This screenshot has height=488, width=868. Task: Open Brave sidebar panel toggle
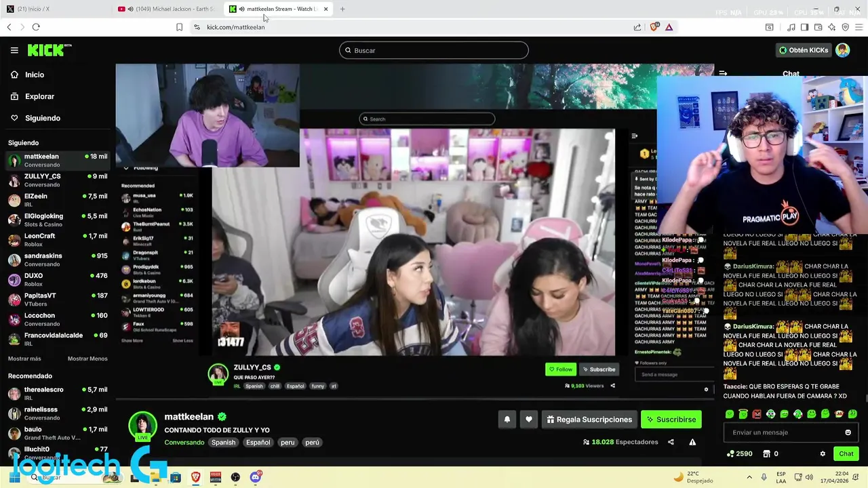[804, 27]
